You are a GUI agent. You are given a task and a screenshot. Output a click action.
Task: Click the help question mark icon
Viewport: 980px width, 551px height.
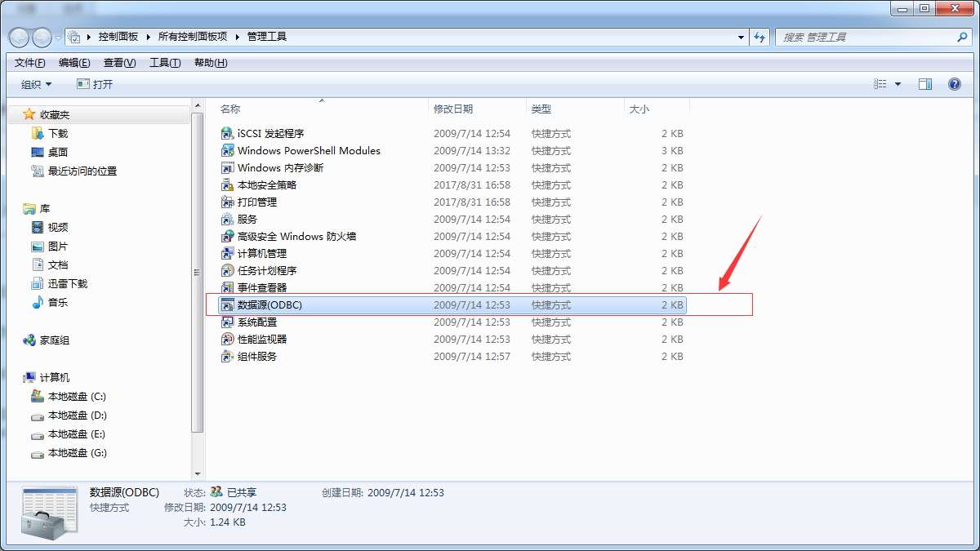pos(954,84)
